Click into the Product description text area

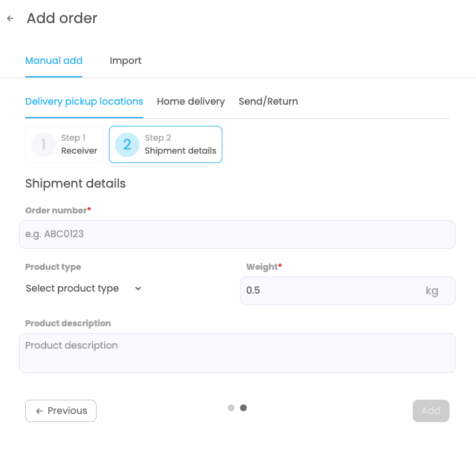237,353
